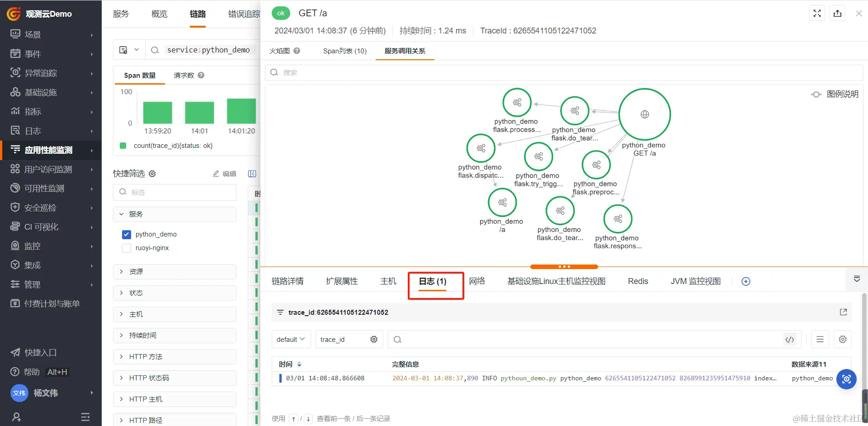Select the flask.try_trigg... node circle
The height and width of the screenshot is (426, 868).
click(538, 156)
